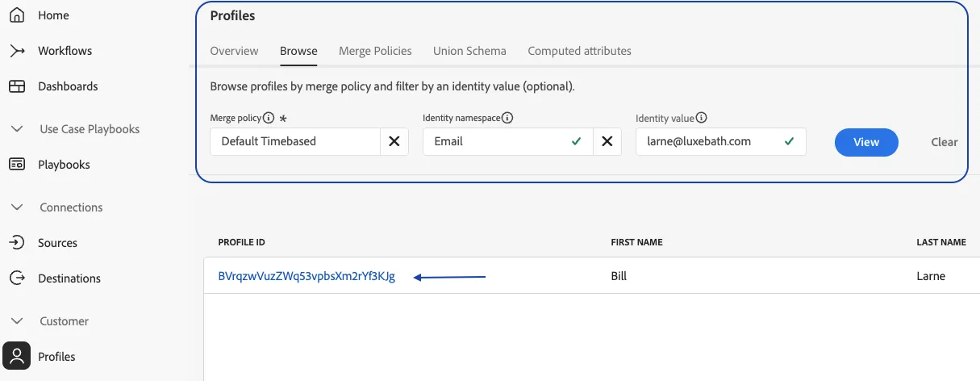
Task: Open Workflows from sidebar
Action: click(x=65, y=51)
